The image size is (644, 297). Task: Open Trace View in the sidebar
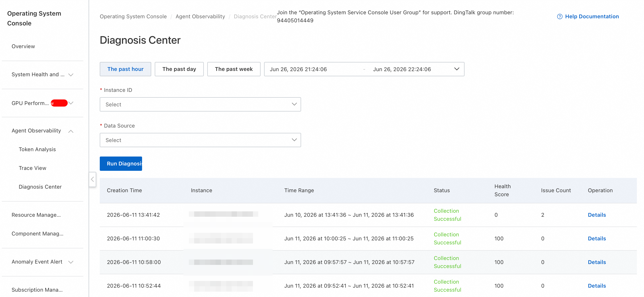coord(33,168)
